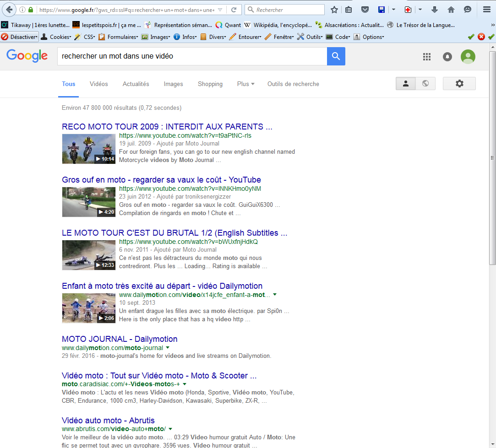Open the Firefox hamburger menu
496x448 pixels.
487,10
